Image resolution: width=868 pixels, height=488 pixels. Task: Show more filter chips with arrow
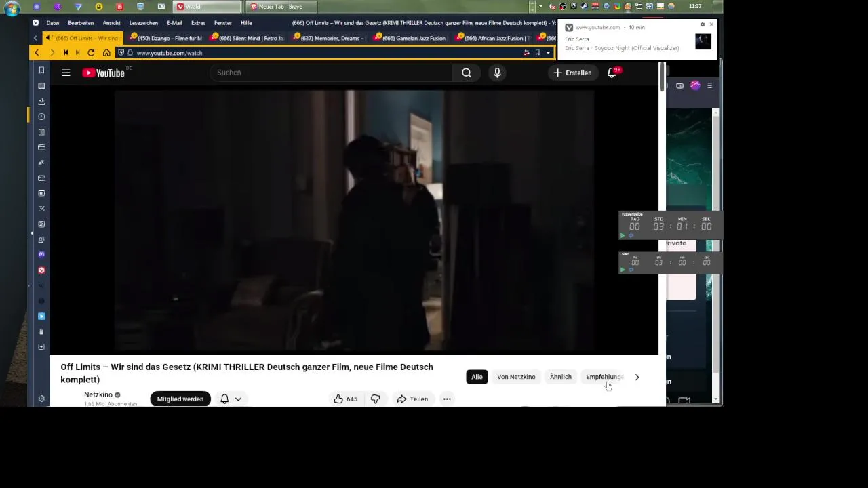tap(637, 377)
